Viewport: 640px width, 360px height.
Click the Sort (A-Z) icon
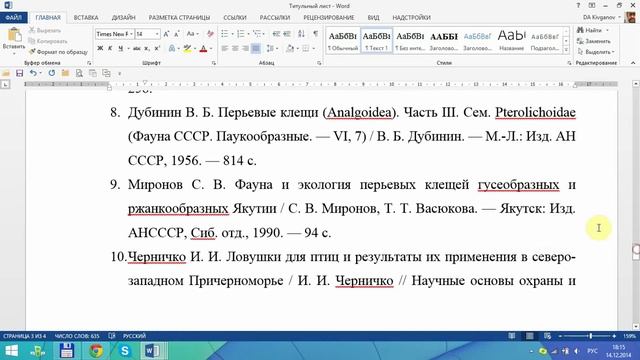pos(301,34)
